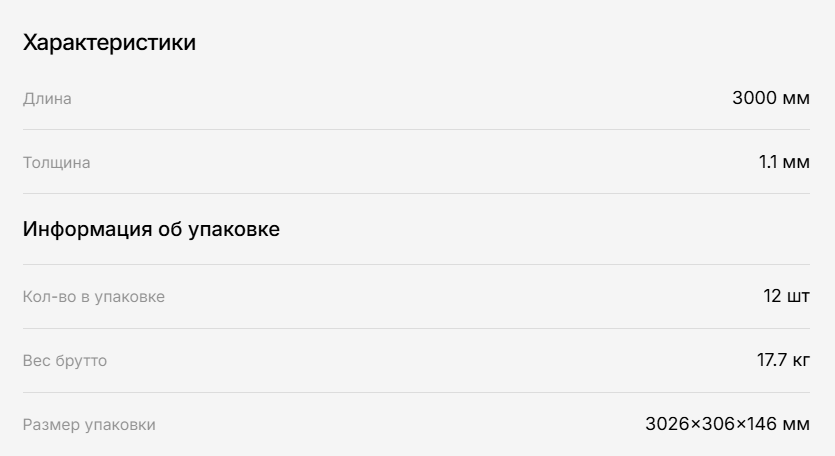This screenshot has height=456, width=835.
Task: Click the 3000 мм length value
Action: [x=771, y=98]
